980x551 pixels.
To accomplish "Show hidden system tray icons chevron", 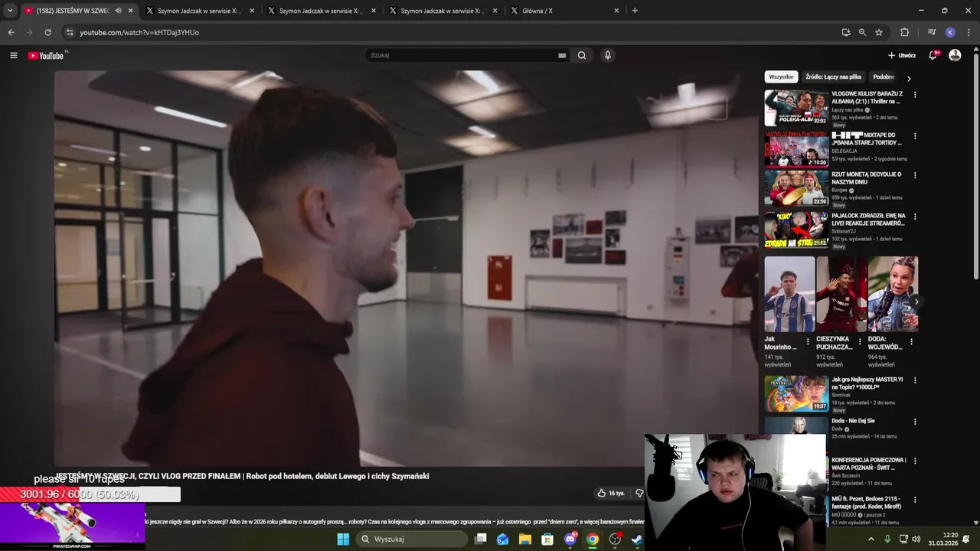I will (871, 539).
